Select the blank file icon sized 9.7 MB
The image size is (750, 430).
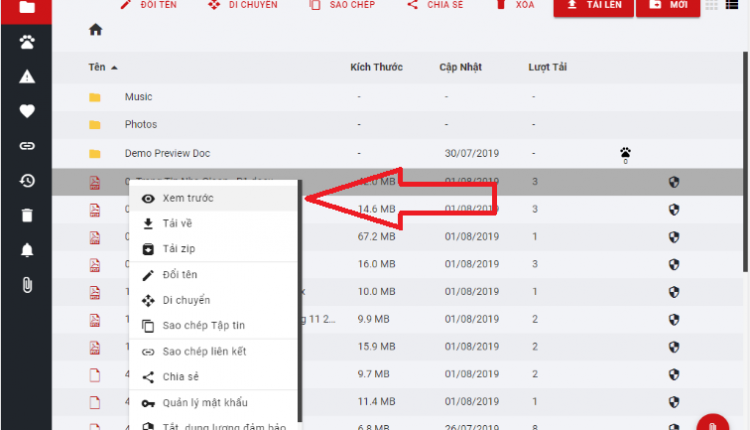tap(95, 375)
